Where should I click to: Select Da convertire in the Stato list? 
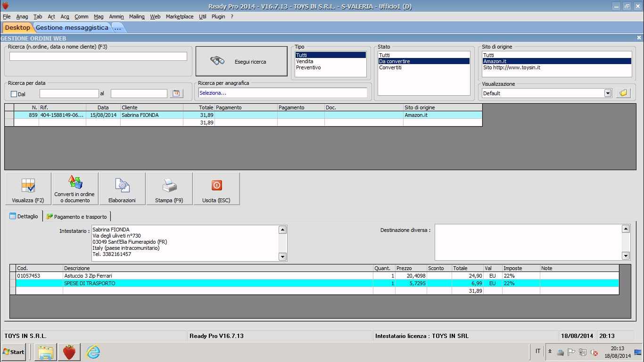424,61
